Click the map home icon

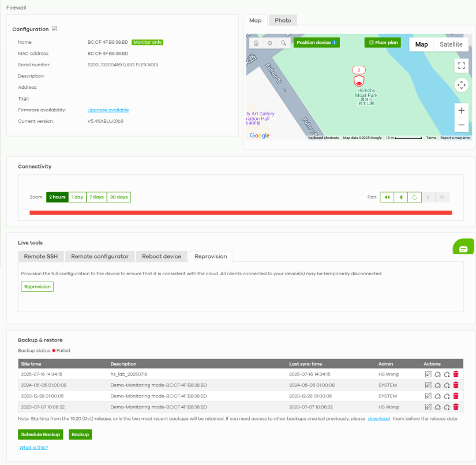[x=256, y=43]
